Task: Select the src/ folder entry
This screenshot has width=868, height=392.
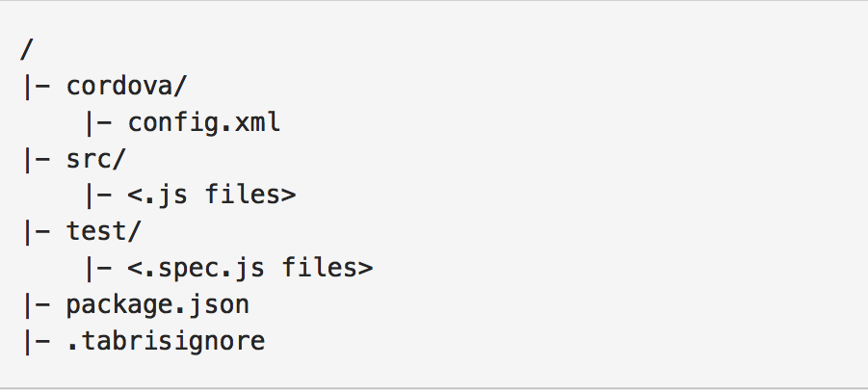Action: click(x=96, y=159)
